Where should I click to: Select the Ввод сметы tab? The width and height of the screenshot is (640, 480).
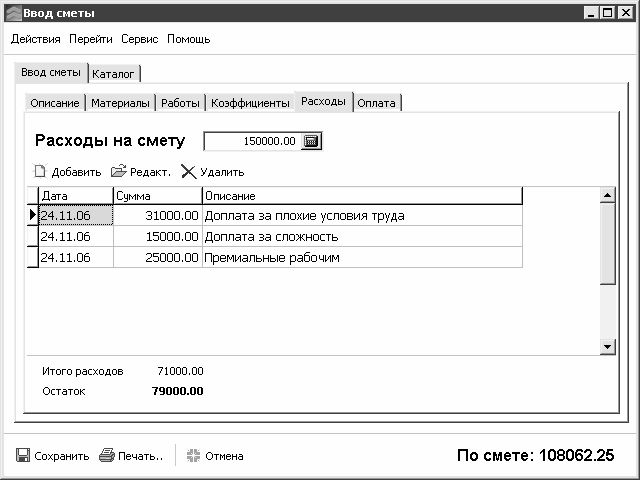point(51,73)
